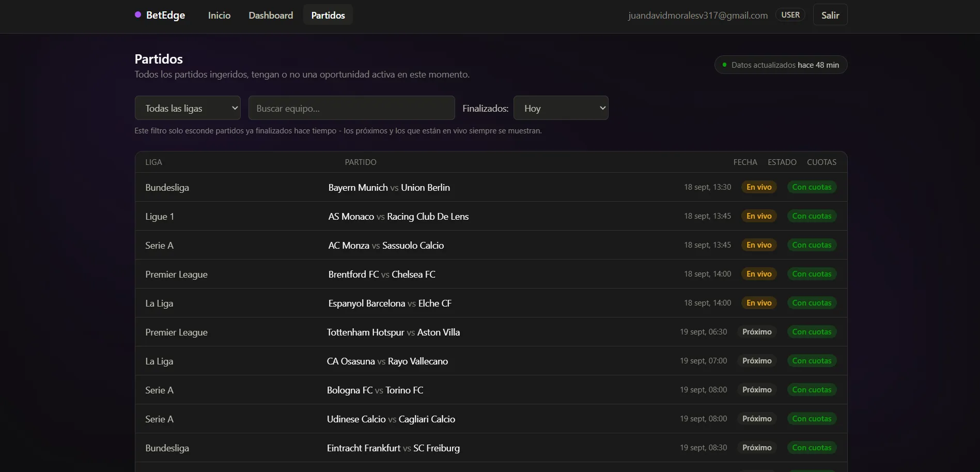Click En vivo badge for Bayern Munich match
Viewport: 980px width, 472px height.
[x=759, y=187]
